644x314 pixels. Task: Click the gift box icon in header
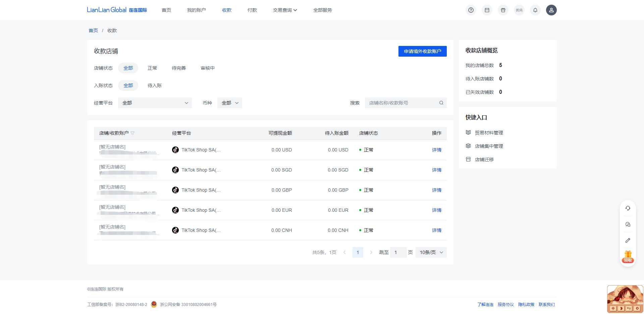tap(503, 10)
